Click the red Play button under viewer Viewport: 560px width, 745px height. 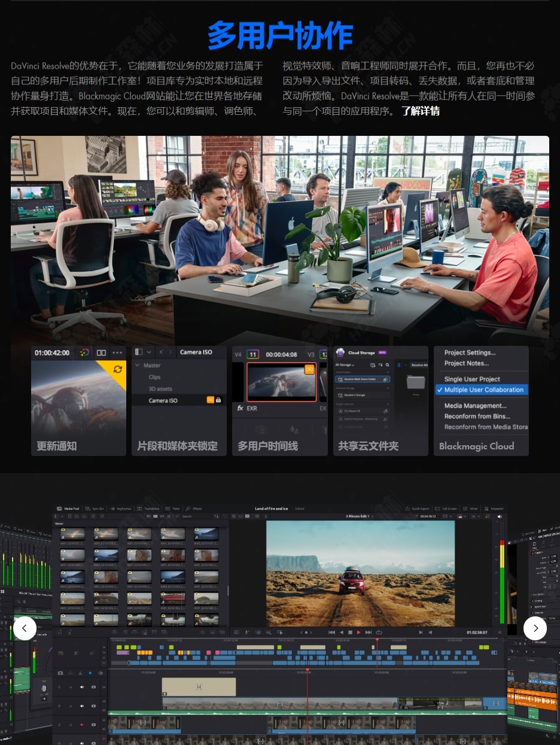[359, 632]
